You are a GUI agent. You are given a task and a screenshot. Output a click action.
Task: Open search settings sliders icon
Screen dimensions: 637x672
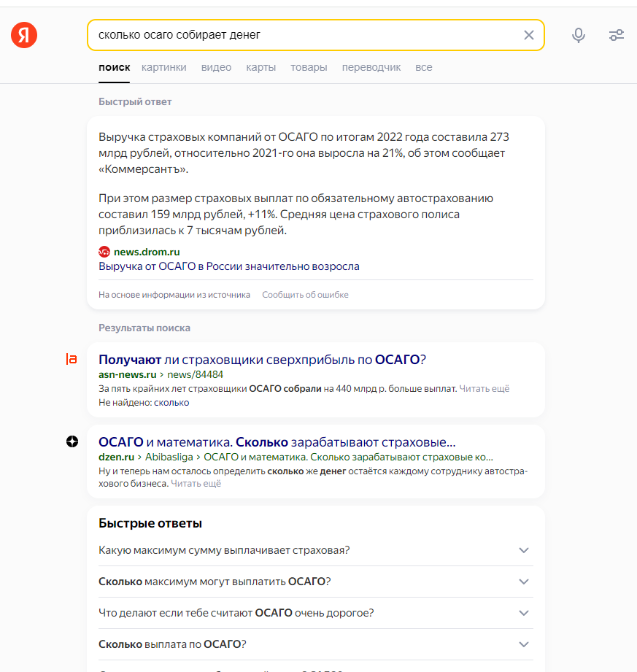coord(617,35)
